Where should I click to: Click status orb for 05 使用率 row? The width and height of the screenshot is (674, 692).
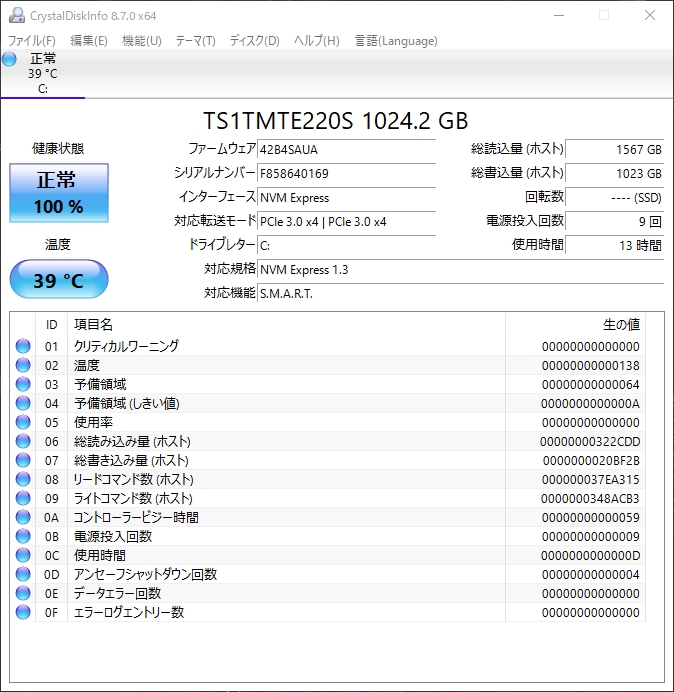(23, 422)
